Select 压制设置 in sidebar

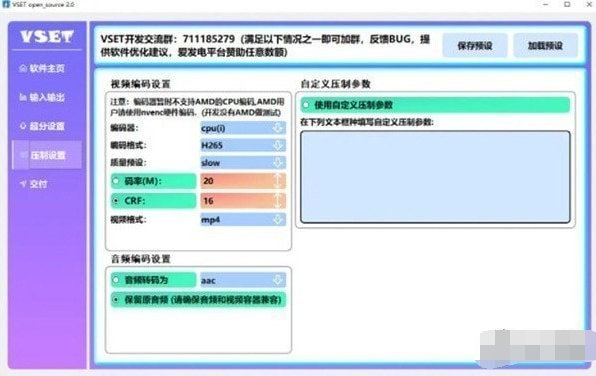pos(47,155)
